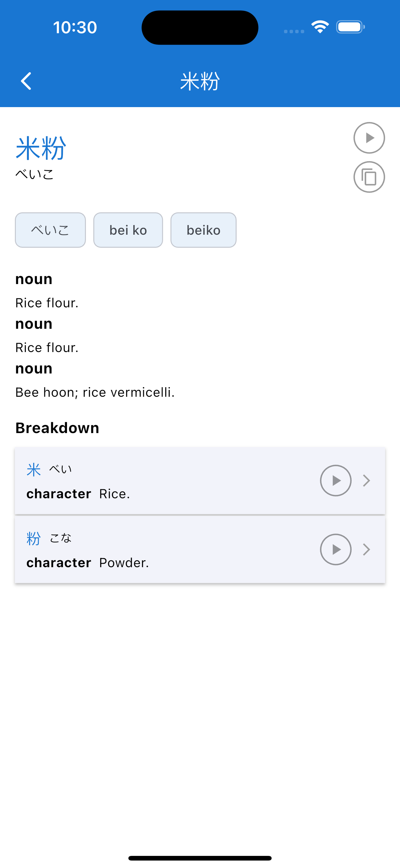Tap the back arrow in header
The height and width of the screenshot is (868, 400).
point(26,81)
